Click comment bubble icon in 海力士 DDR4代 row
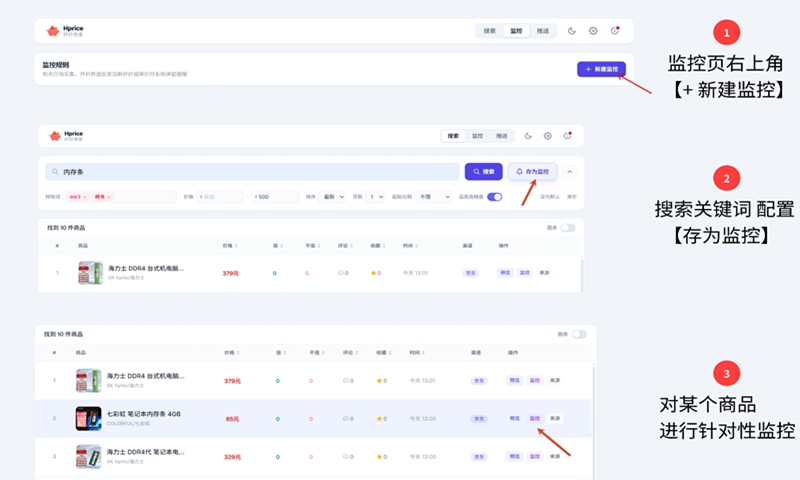The image size is (800, 480). 345,457
